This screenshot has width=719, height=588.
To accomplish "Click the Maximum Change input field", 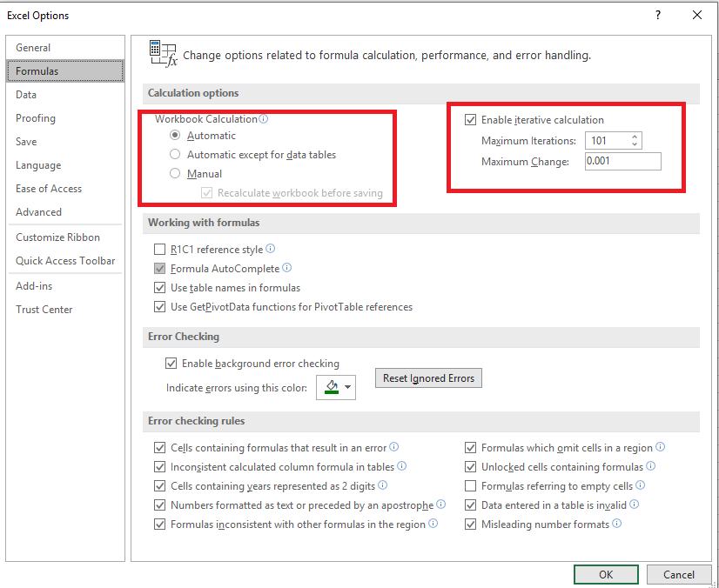I will 622,161.
